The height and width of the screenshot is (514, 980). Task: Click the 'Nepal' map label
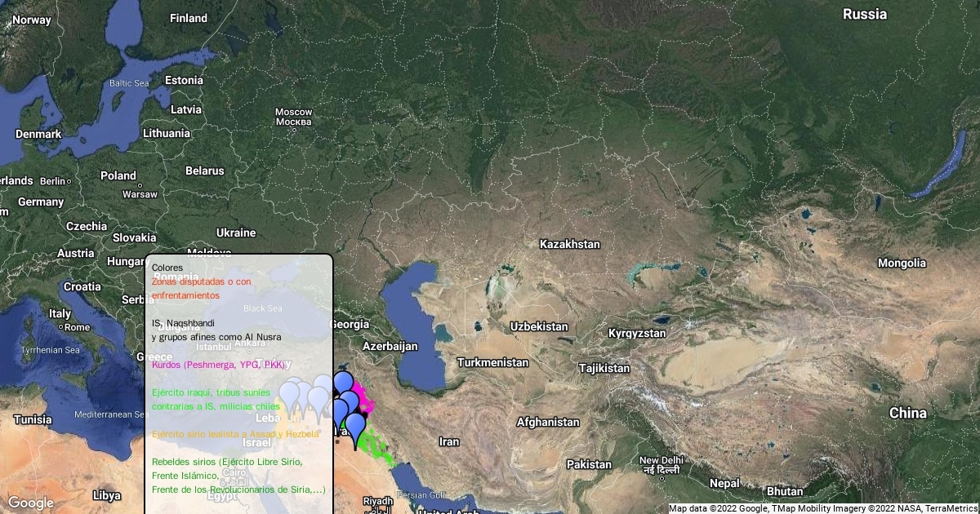[724, 482]
